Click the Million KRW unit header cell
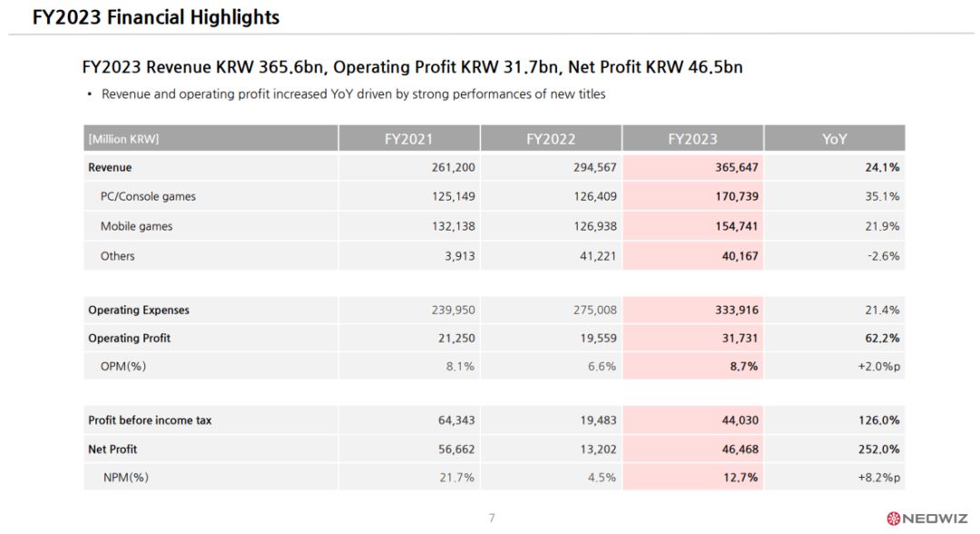The width and height of the screenshot is (980, 534). point(123,139)
